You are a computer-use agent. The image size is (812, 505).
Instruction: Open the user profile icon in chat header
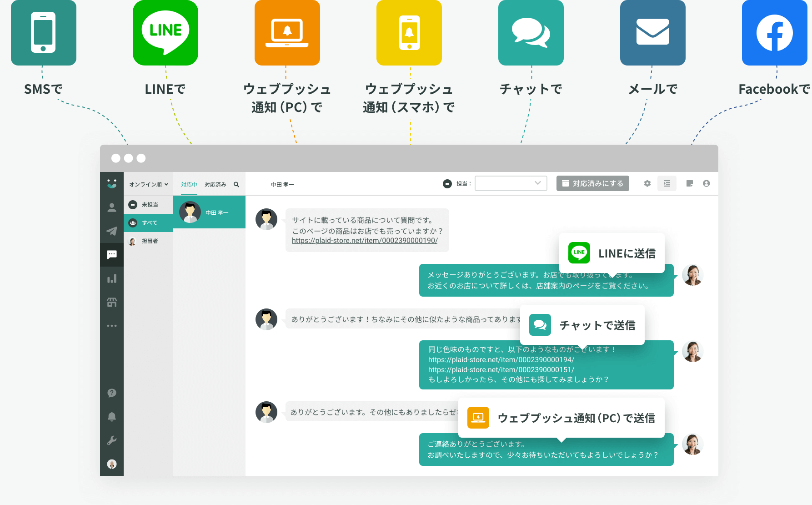[x=706, y=183]
